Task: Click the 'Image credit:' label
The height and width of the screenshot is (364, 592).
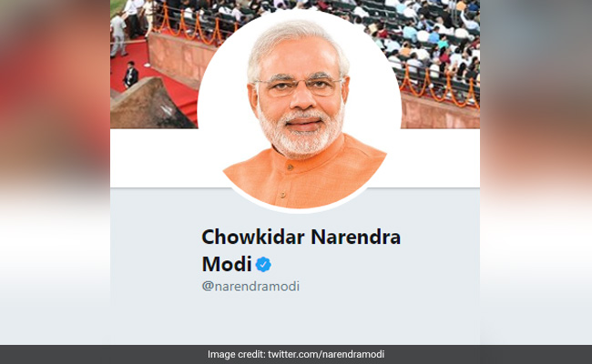Action: click(237, 355)
